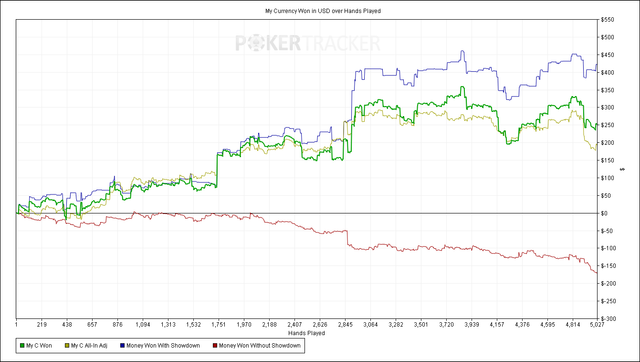Viewport: 640px width, 362px height.
Task: Click y-axis value '$250'
Action: pyautogui.click(x=607, y=125)
